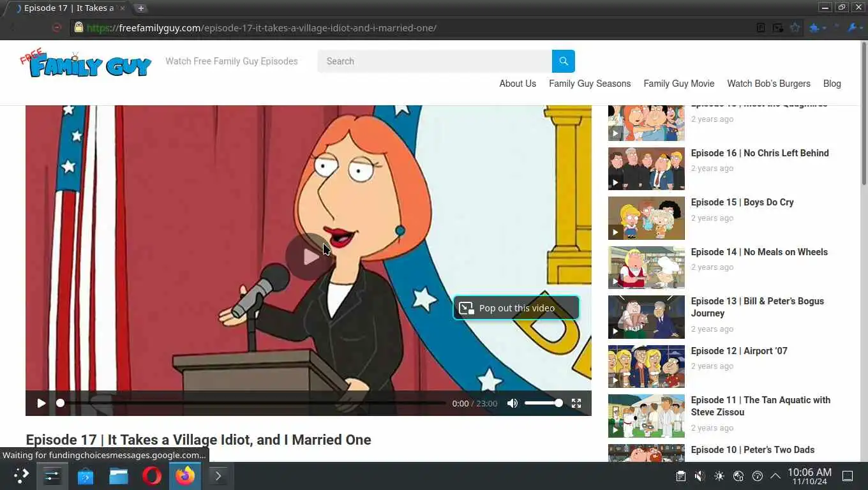The width and height of the screenshot is (868, 490).
Task: Adjust the video volume slider
Action: [543, 403]
